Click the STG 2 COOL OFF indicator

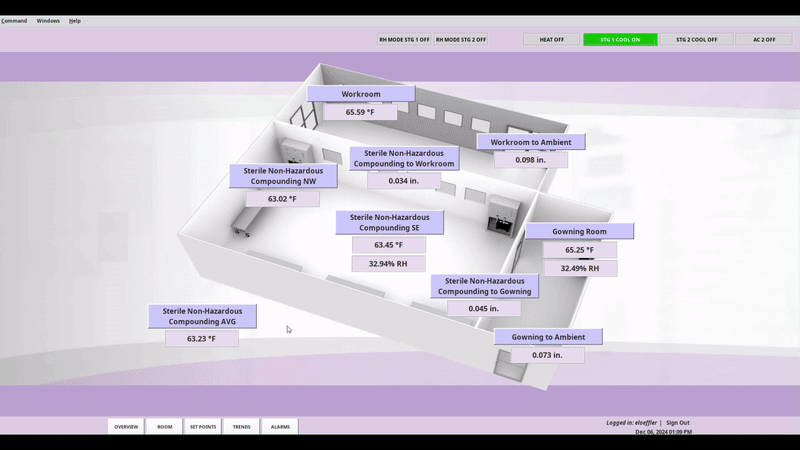[696, 40]
